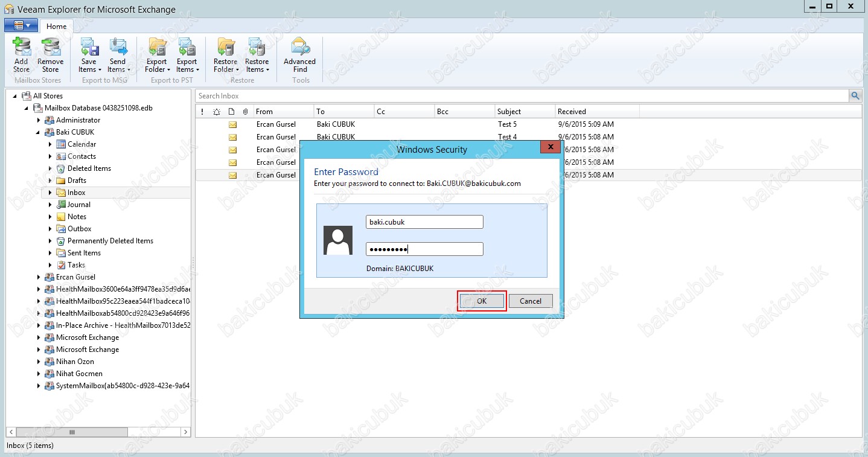868x457 pixels.
Task: Click the Restore Items ribbon icon
Action: click(x=257, y=55)
